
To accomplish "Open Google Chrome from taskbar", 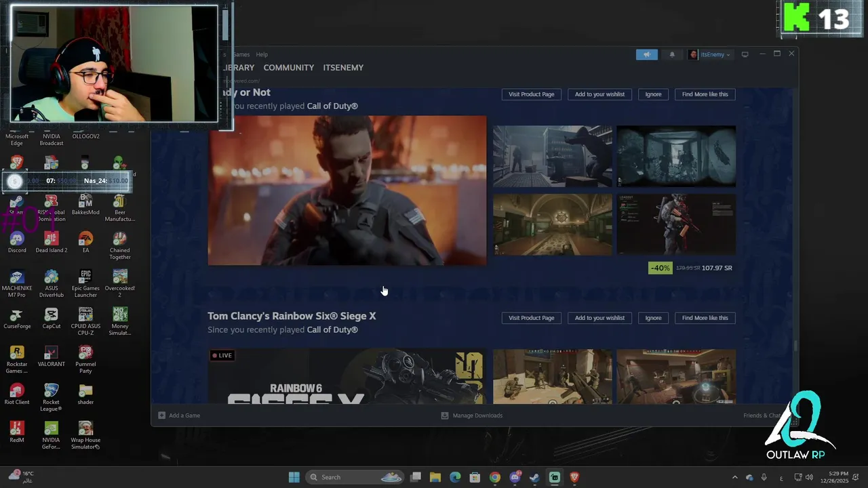I will 495,477.
